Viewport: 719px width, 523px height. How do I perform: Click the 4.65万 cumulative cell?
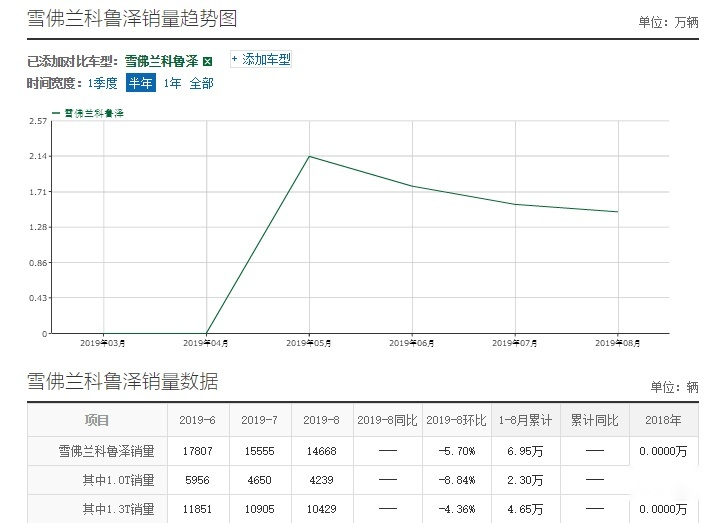[525, 509]
